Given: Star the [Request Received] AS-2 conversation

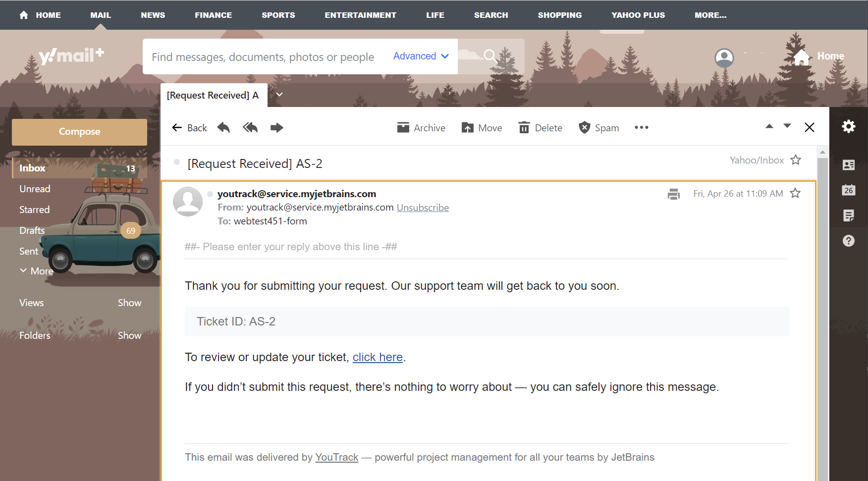Looking at the screenshot, I should pos(796,160).
